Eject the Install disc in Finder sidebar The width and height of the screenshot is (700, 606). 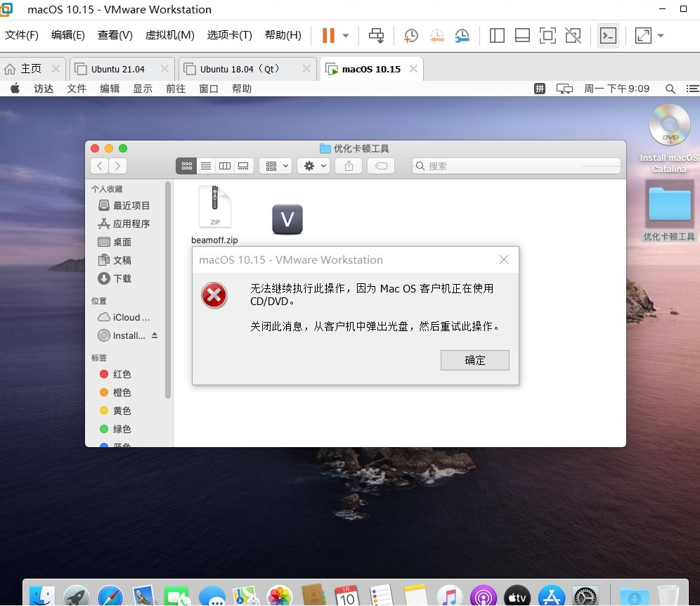tap(155, 335)
